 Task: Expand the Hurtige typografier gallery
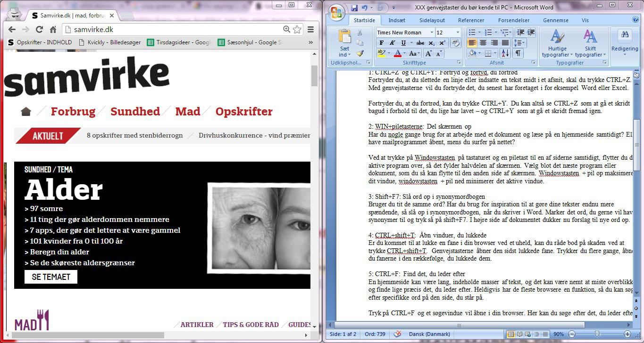pyautogui.click(x=557, y=43)
